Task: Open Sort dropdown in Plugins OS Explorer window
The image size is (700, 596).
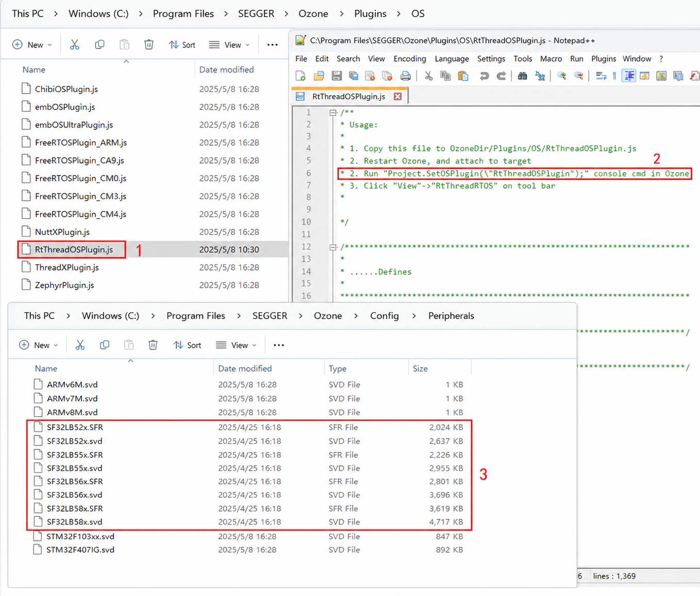Action: click(x=182, y=45)
